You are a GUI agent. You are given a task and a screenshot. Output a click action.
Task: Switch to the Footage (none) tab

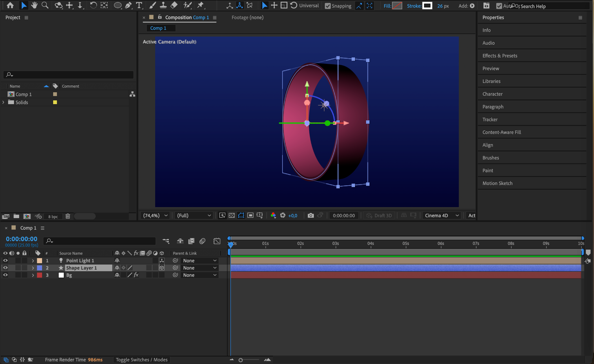pos(247,17)
